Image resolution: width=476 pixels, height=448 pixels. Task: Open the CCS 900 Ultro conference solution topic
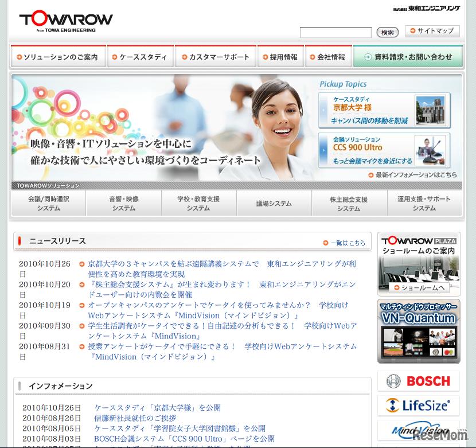[384, 150]
